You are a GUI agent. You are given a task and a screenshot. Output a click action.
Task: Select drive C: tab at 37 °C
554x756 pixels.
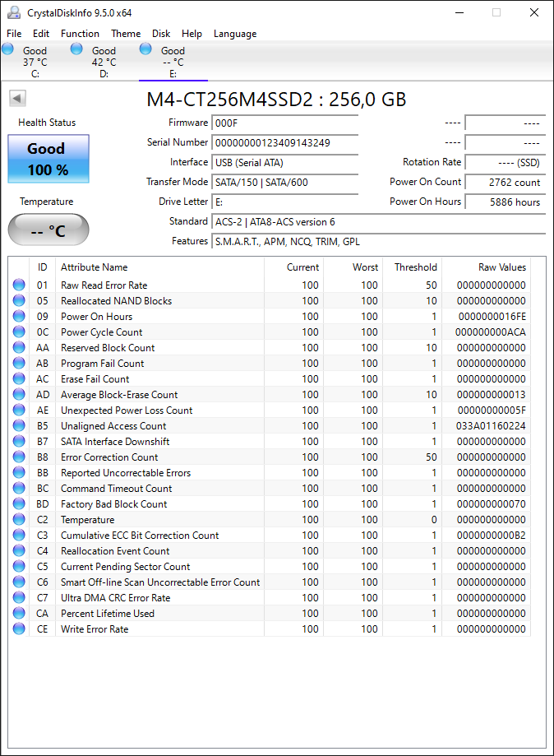point(35,62)
